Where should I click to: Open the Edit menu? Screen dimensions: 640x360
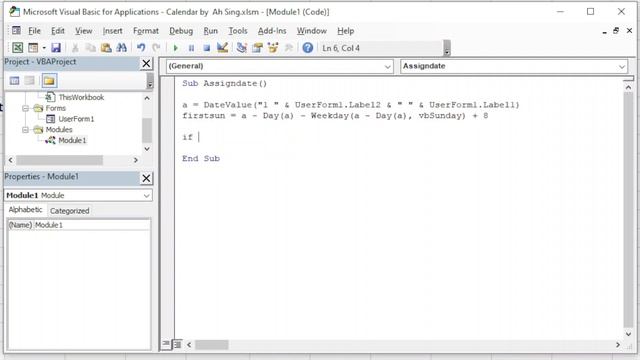[x=58, y=31]
